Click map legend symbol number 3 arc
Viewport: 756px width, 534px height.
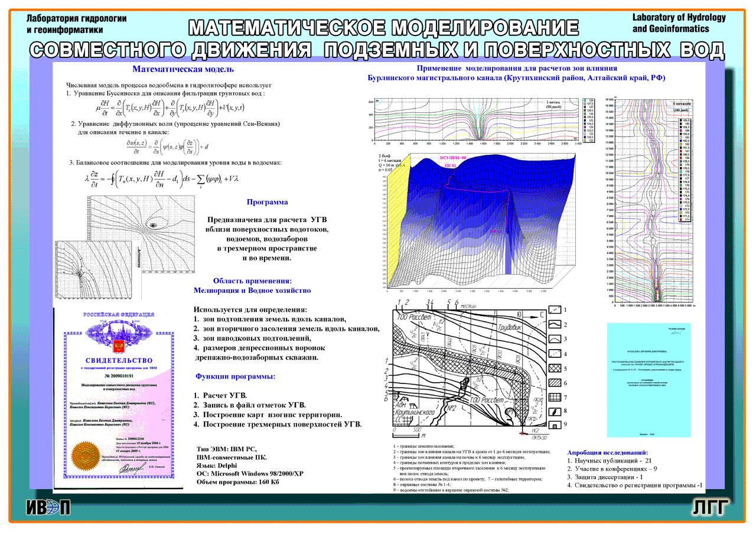point(555,339)
